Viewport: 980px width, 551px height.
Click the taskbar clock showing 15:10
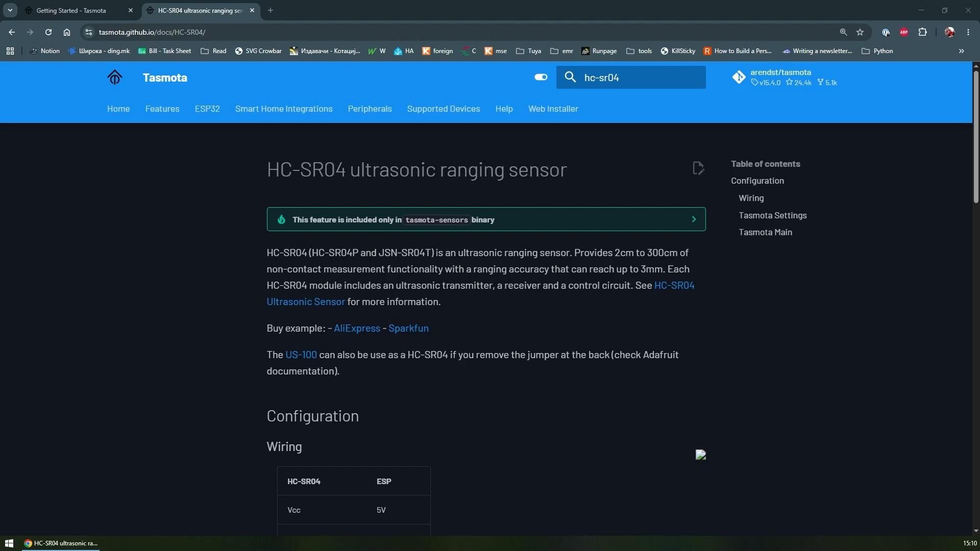tap(970, 543)
